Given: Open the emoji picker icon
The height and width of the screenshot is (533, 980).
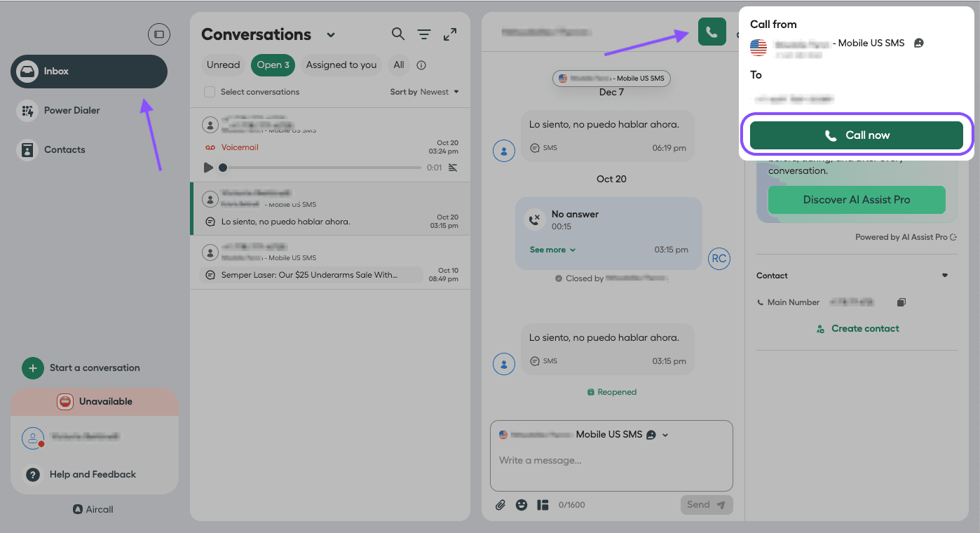Looking at the screenshot, I should (x=522, y=505).
